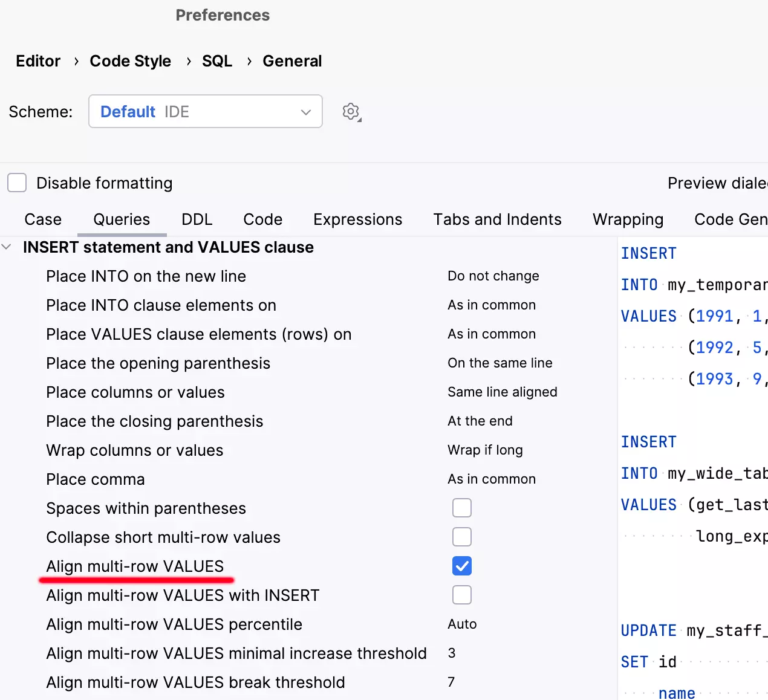This screenshot has width=768, height=700.
Task: Toggle the Disable formatting checkbox
Action: pos(17,183)
